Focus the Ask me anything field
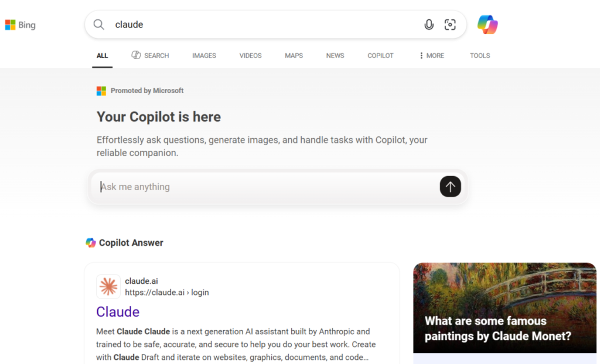This screenshot has height=364, width=600. click(x=264, y=187)
